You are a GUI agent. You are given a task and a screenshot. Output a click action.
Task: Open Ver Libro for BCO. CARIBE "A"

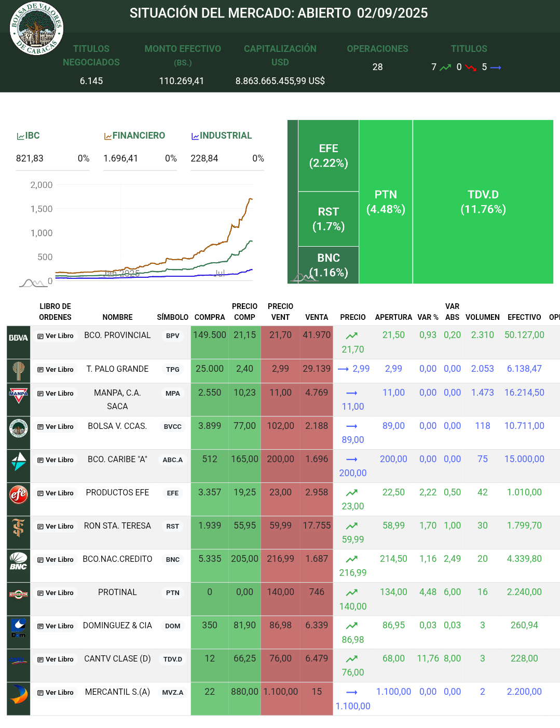point(56,460)
